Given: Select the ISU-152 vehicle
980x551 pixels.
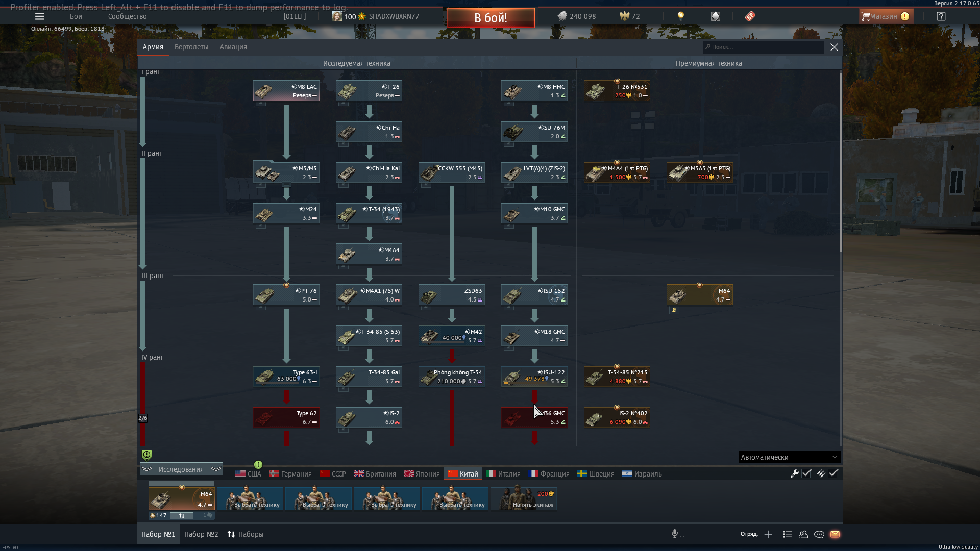Looking at the screenshot, I should tap(534, 295).
